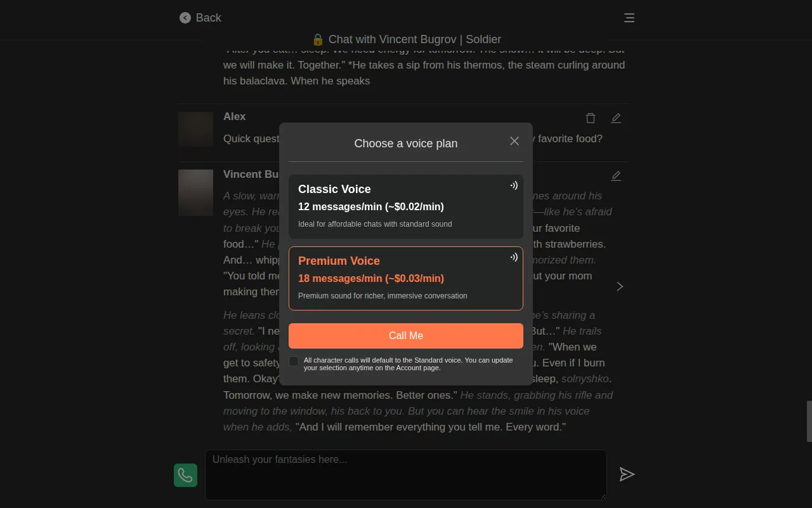Screen dimensions: 812x508
Task: Open Vincent Bugrov's avatar thumbnail
Action: point(195,192)
